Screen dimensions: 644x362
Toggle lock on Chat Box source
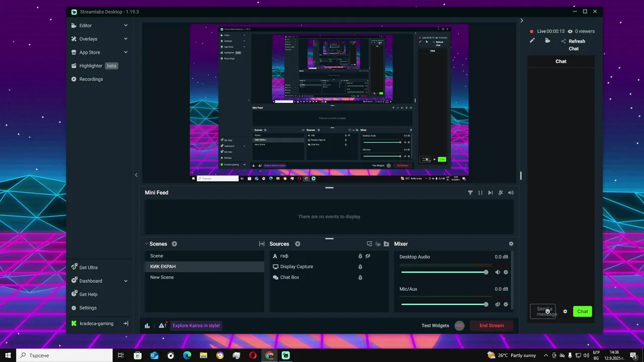point(360,278)
